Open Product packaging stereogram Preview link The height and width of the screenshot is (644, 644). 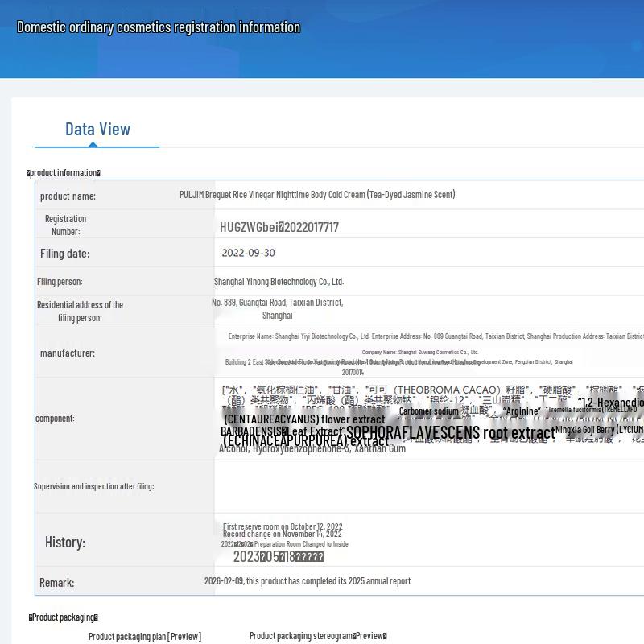point(318,636)
